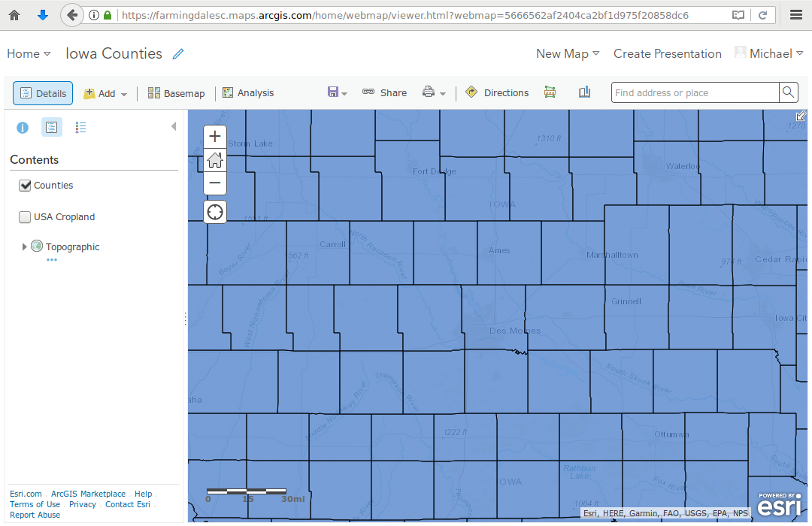This screenshot has height=526, width=812.
Task: Zoom out on the map
Action: [x=215, y=183]
